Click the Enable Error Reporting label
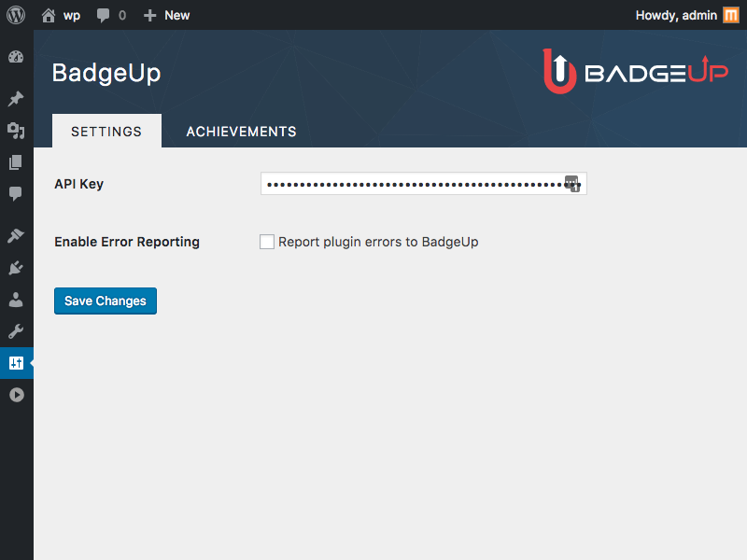 [x=127, y=242]
